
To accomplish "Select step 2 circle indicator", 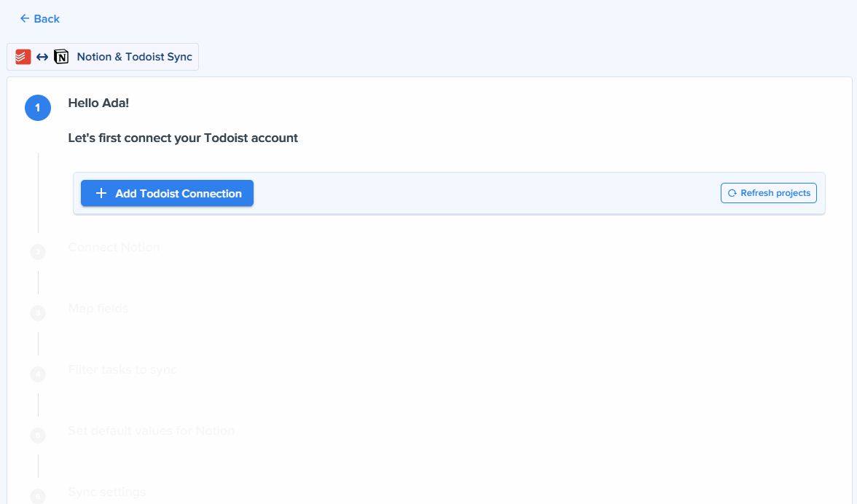I will coord(38,252).
